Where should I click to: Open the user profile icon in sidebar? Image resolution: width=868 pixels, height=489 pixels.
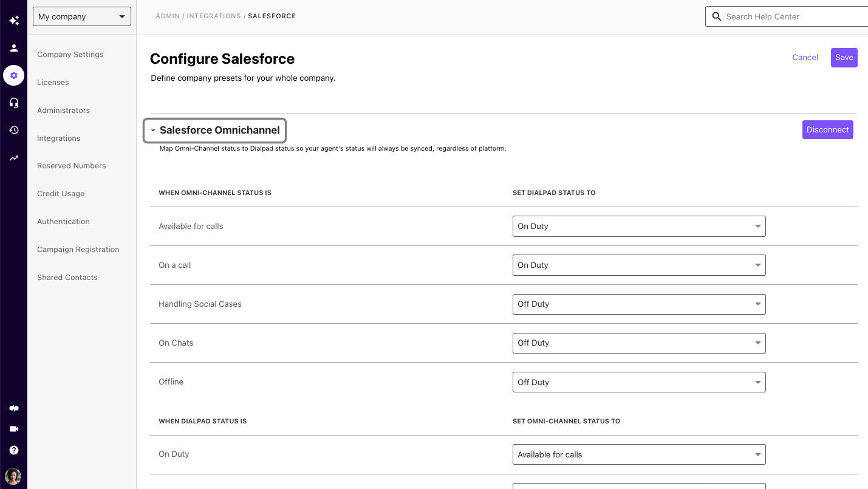[x=13, y=48]
